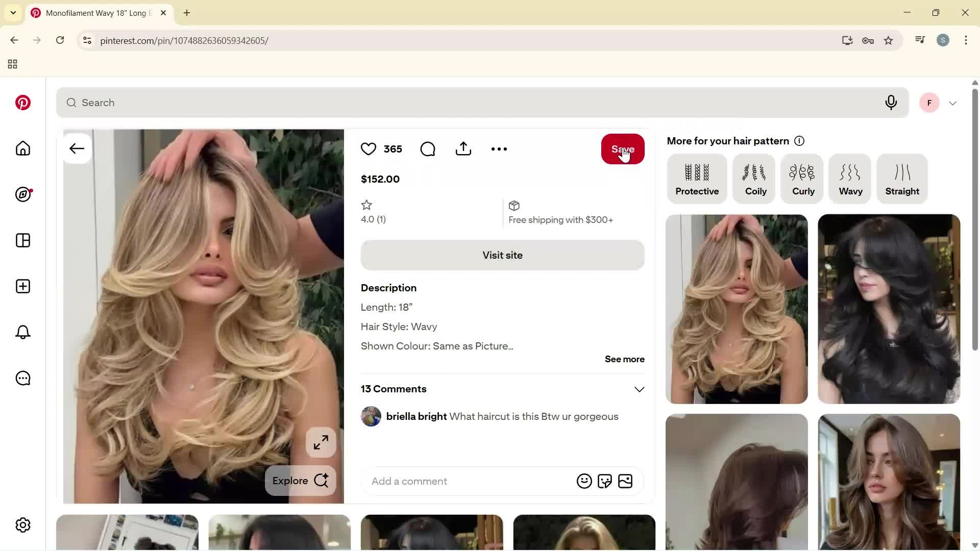Select the Curly hair pattern filter
The image size is (980, 551).
click(x=802, y=179)
